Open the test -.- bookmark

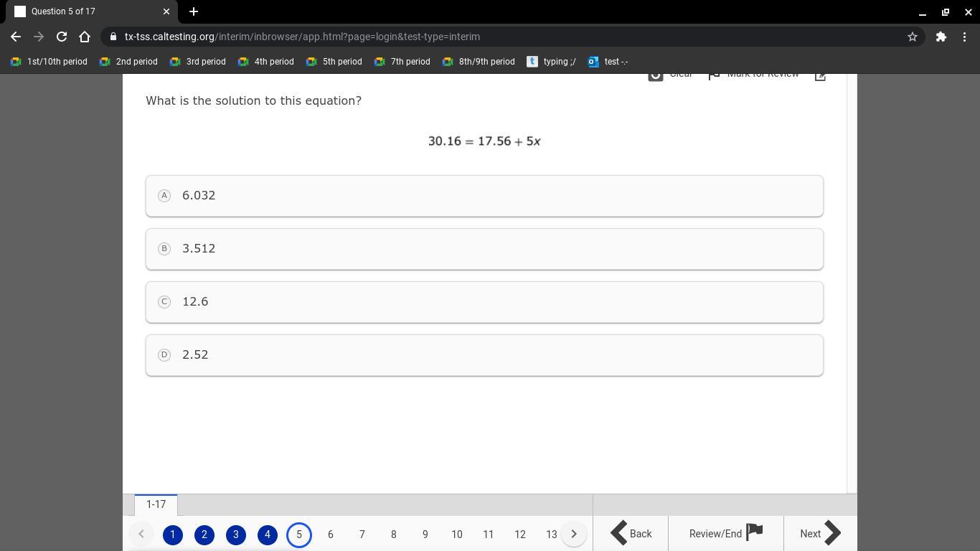pyautogui.click(x=608, y=62)
